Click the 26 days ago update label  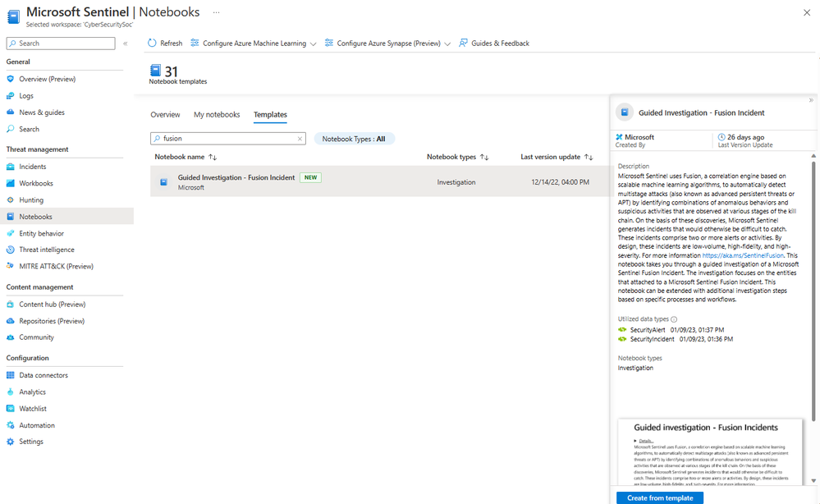click(x=746, y=137)
